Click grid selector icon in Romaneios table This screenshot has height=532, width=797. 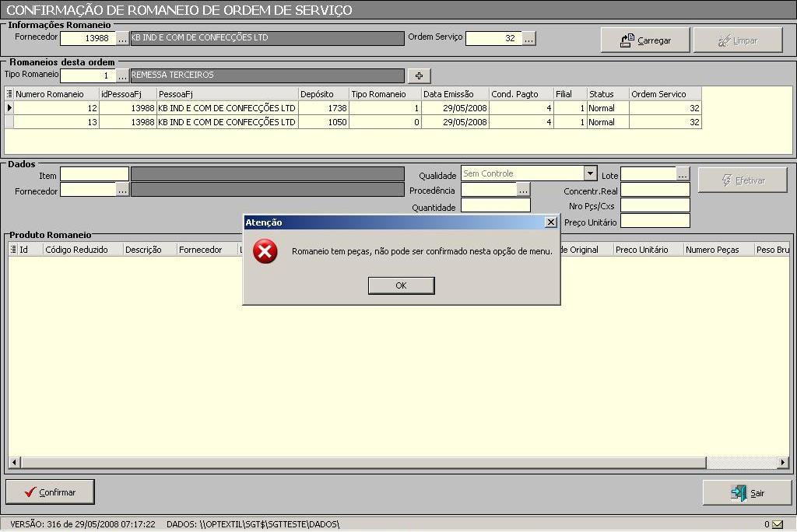[x=9, y=94]
